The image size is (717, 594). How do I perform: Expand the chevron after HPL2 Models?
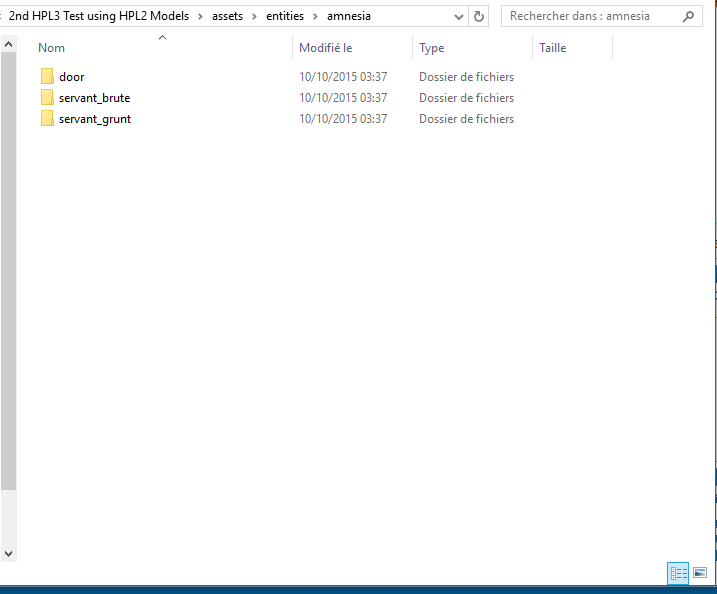tap(200, 16)
